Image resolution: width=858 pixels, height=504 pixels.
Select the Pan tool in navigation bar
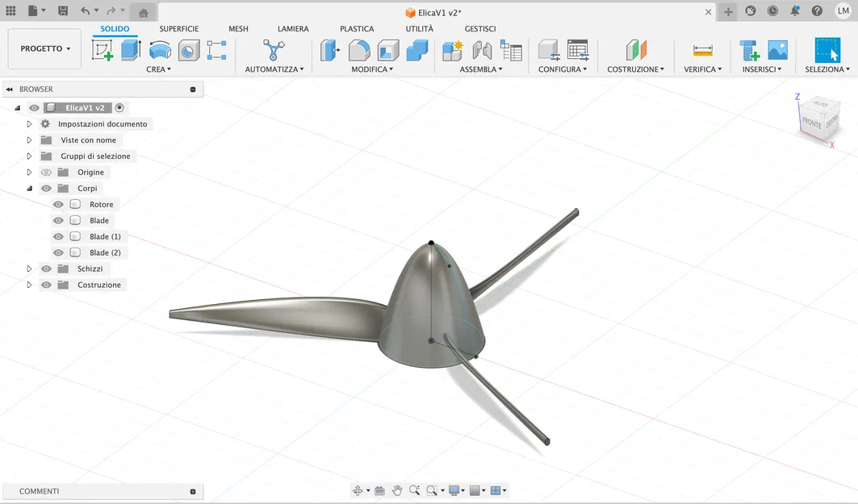[x=397, y=489]
